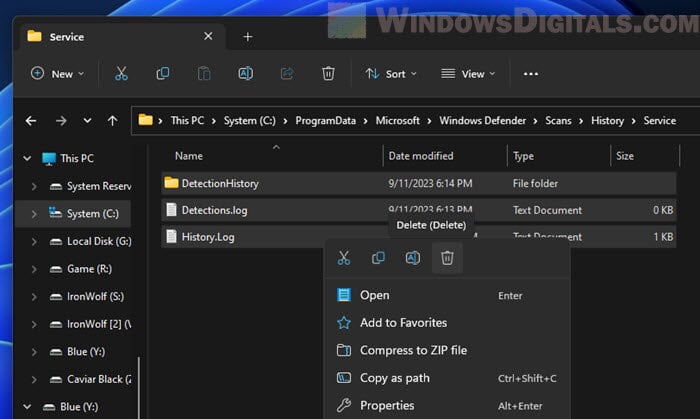Click chevron after Scans in breadcrumb
700x419 pixels.
click(581, 121)
